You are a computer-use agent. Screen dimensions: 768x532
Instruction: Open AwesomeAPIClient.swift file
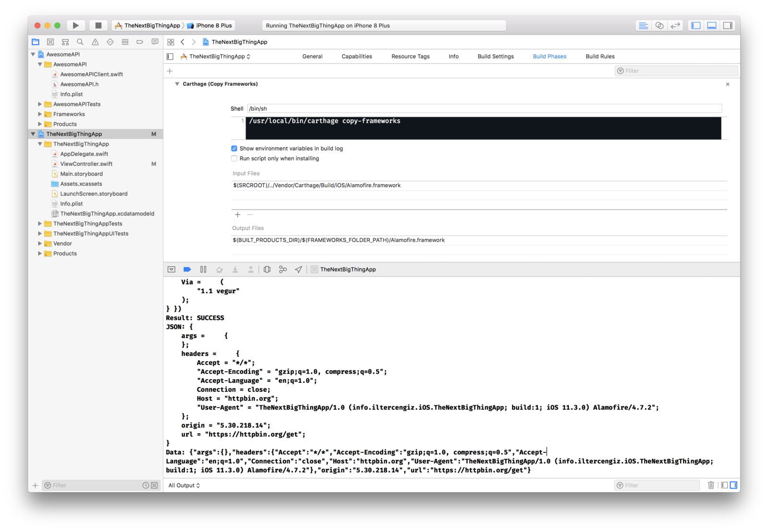click(x=91, y=74)
